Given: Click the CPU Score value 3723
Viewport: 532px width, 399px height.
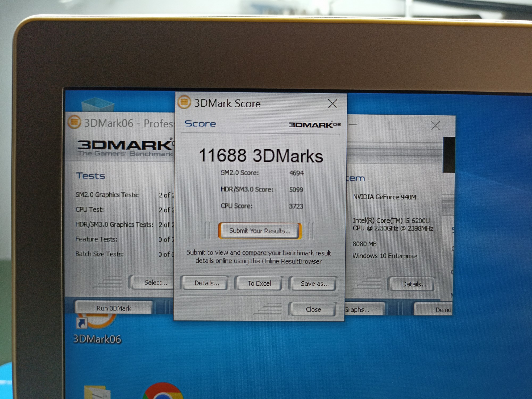Looking at the screenshot, I should coord(296,206).
